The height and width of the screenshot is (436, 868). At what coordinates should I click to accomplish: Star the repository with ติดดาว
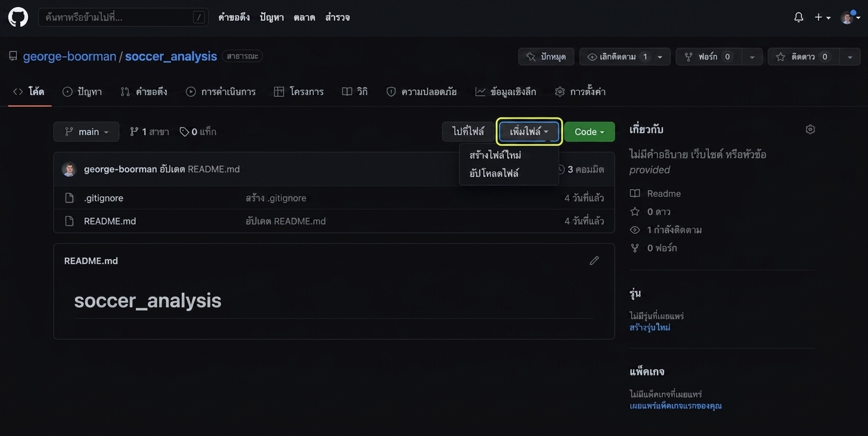pos(803,57)
